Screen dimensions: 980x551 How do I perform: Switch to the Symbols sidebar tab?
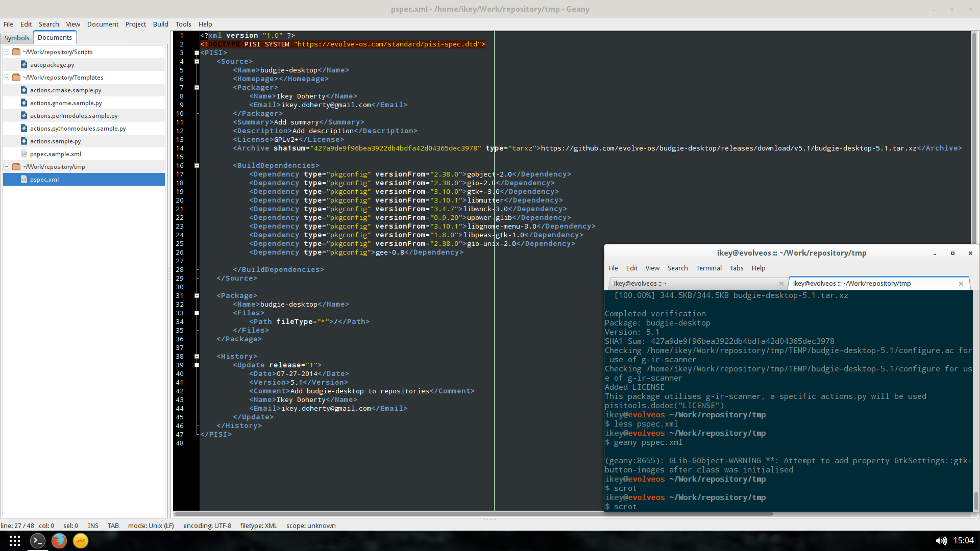tap(17, 38)
